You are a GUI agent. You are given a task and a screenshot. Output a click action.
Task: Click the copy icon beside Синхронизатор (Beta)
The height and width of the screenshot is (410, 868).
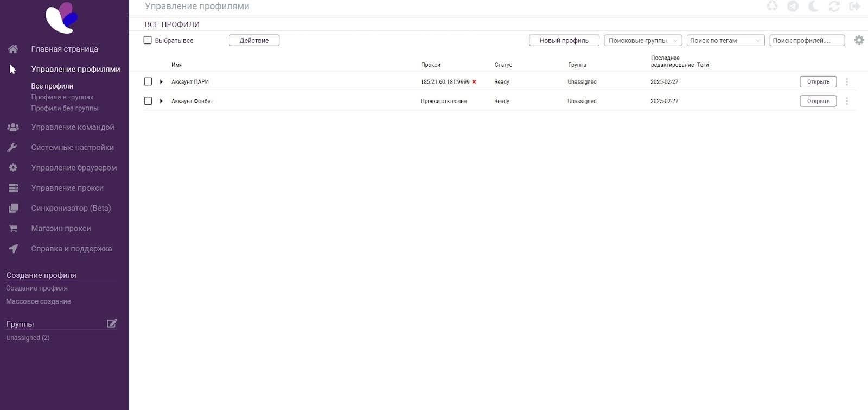coord(13,208)
